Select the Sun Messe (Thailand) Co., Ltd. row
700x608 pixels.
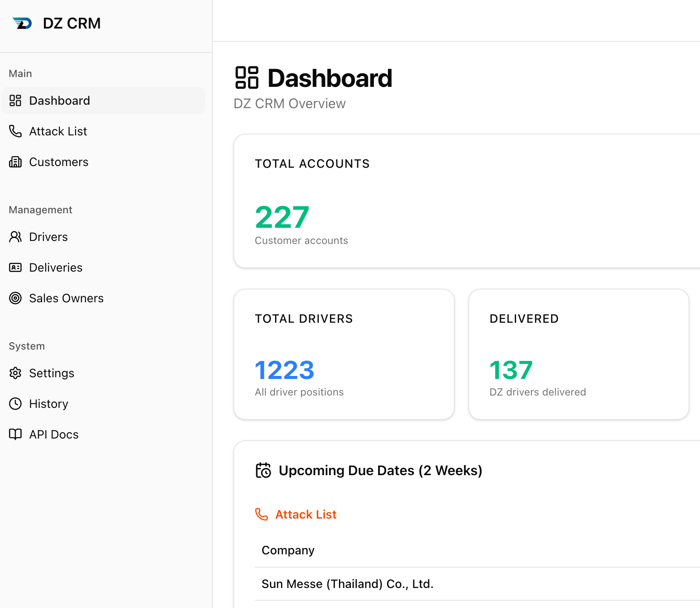coord(477,584)
